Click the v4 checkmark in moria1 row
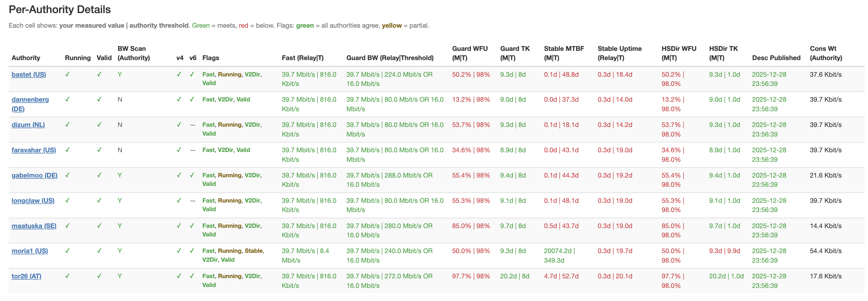 179,251
